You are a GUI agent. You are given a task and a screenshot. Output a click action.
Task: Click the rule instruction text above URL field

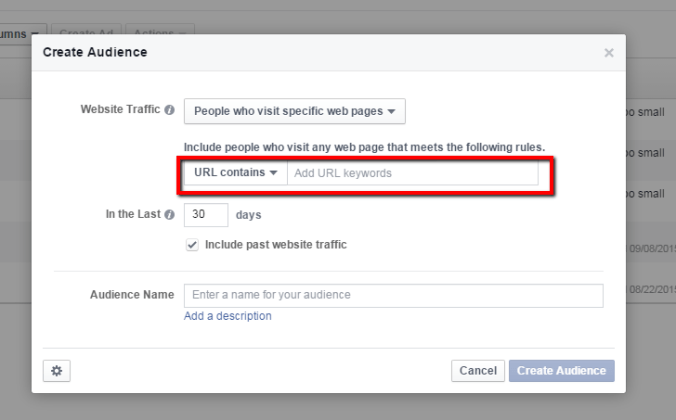tap(364, 147)
